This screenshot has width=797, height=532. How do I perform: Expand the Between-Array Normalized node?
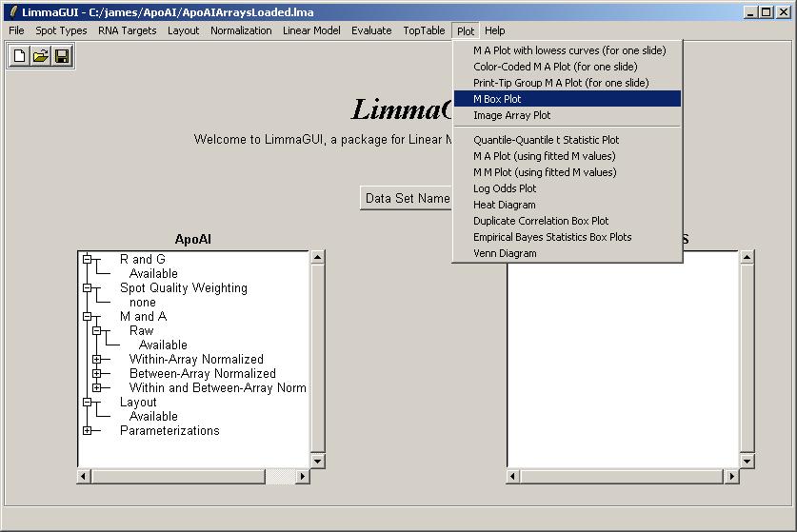tap(97, 374)
